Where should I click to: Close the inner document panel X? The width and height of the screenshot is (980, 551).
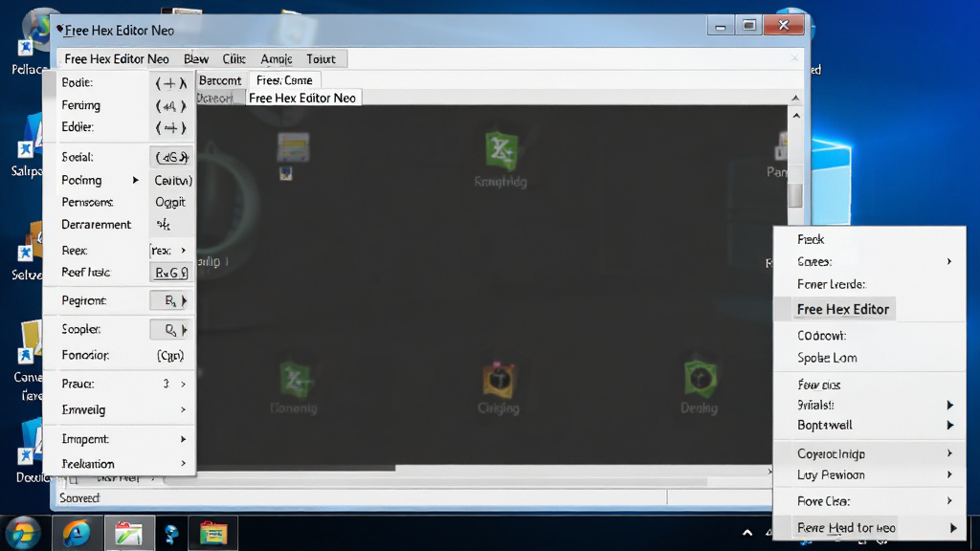tap(794, 58)
